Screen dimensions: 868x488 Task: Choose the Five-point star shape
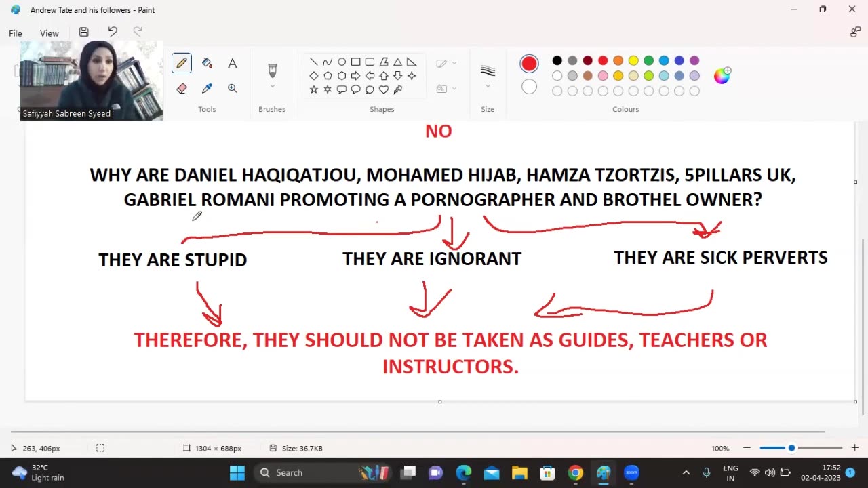pyautogui.click(x=314, y=89)
